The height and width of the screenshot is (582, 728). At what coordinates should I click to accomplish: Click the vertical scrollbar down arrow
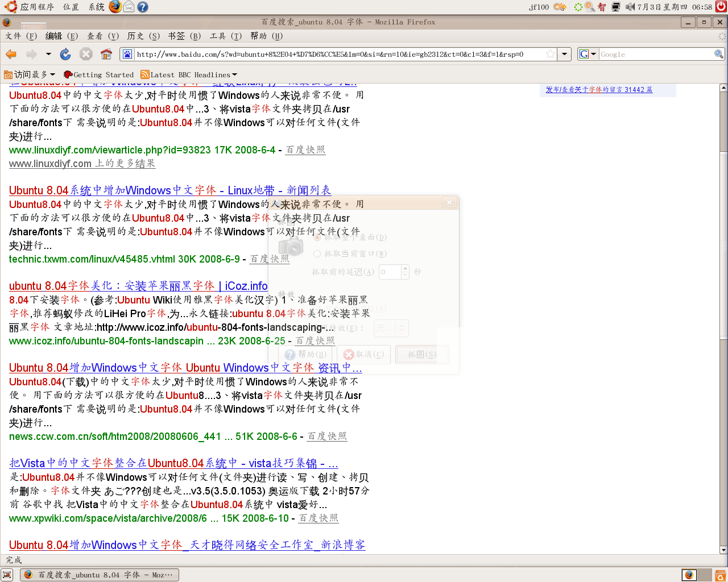pyautogui.click(x=723, y=550)
